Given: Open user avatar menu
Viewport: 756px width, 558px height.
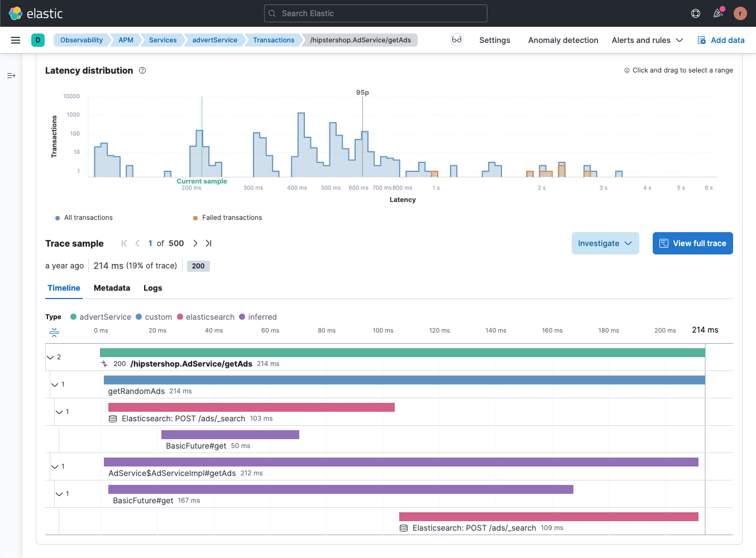Looking at the screenshot, I should pos(740,13).
